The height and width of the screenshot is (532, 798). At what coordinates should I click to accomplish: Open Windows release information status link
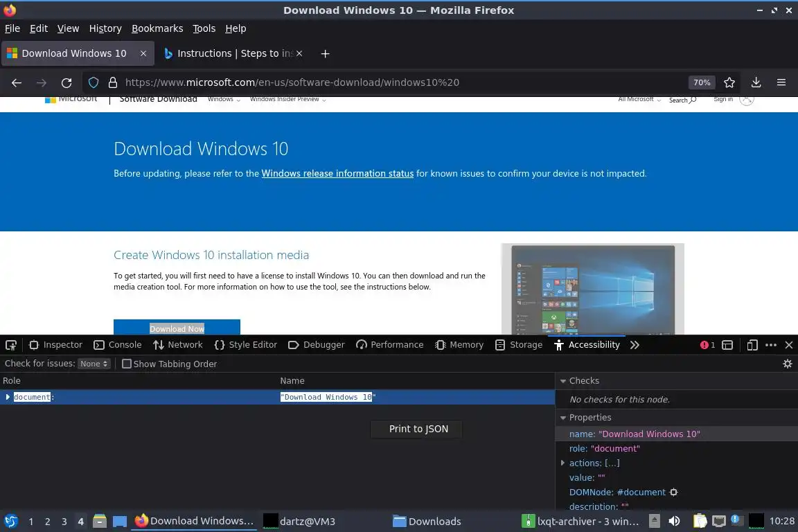point(337,174)
